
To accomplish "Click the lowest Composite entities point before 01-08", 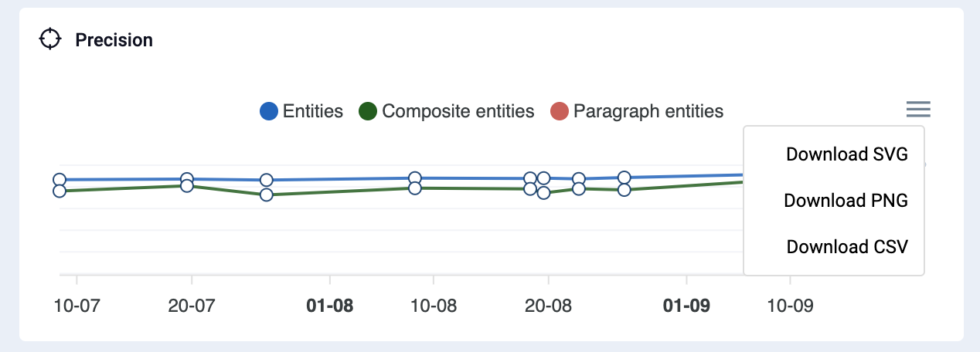I will 267,195.
